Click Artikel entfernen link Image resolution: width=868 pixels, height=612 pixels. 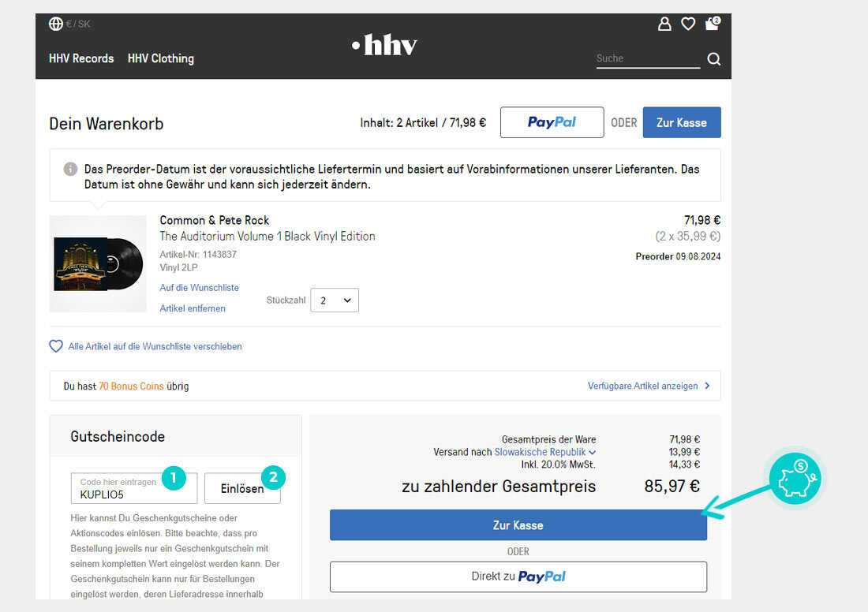coord(193,308)
